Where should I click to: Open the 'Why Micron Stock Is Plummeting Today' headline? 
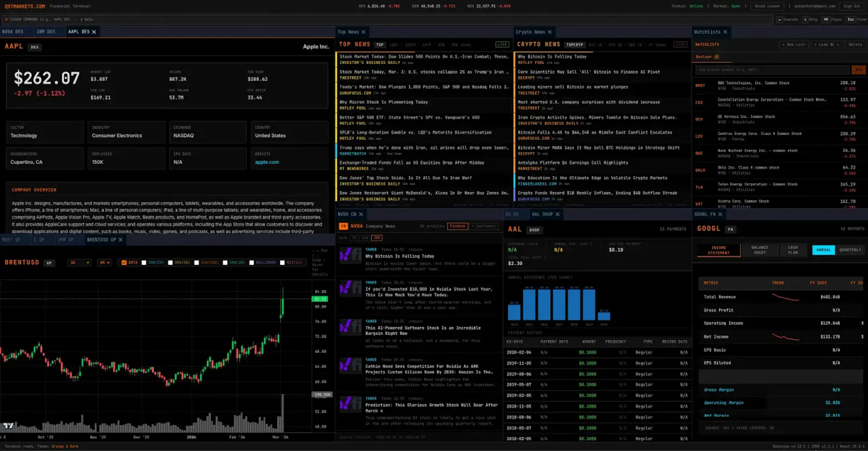click(x=384, y=102)
